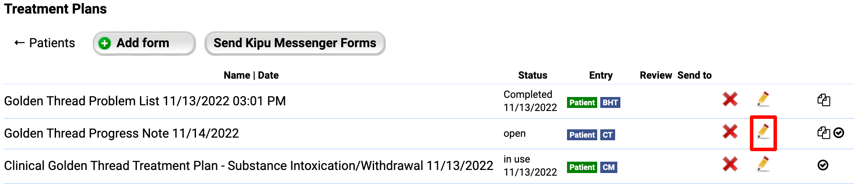Copy the Golden Thread Problem List form
The height and width of the screenshot is (194, 868).
[x=823, y=100]
